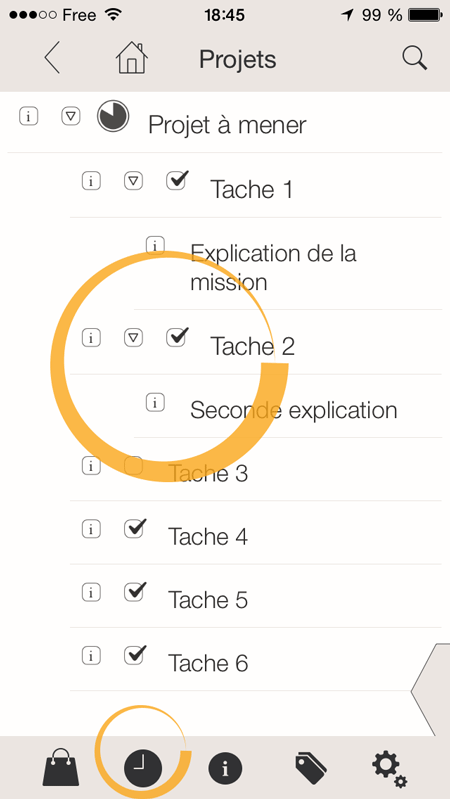Screen dimensions: 450x799
Task: Tap the Projet à mener progress pie
Action: (113, 116)
